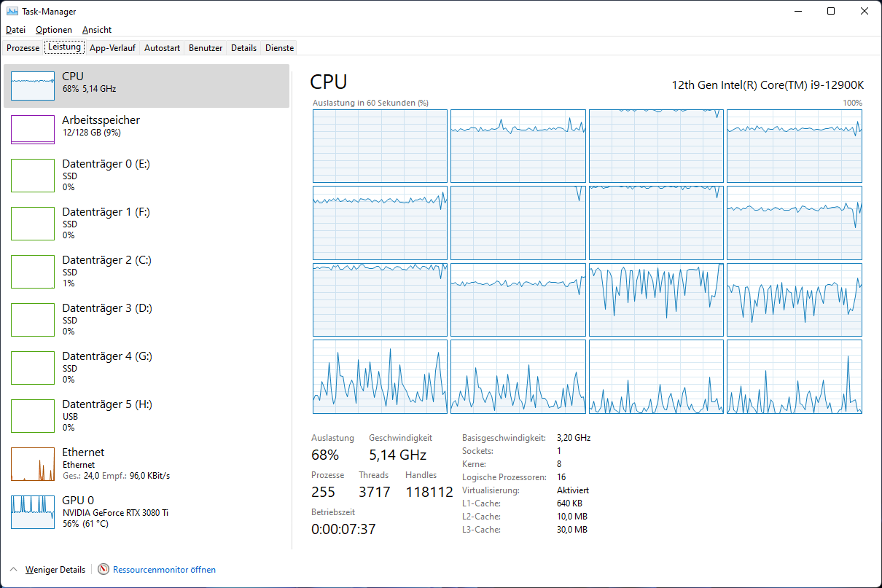Open the Autostart tab
The height and width of the screenshot is (588, 882).
[161, 47]
